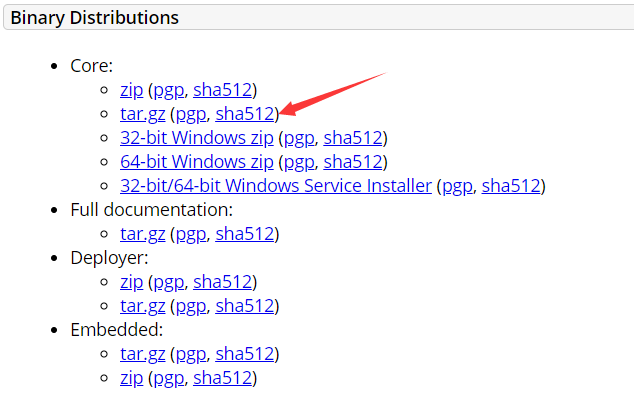Click sha512 for Windows Service Installer
The width and height of the screenshot is (634, 404).
[x=511, y=186]
